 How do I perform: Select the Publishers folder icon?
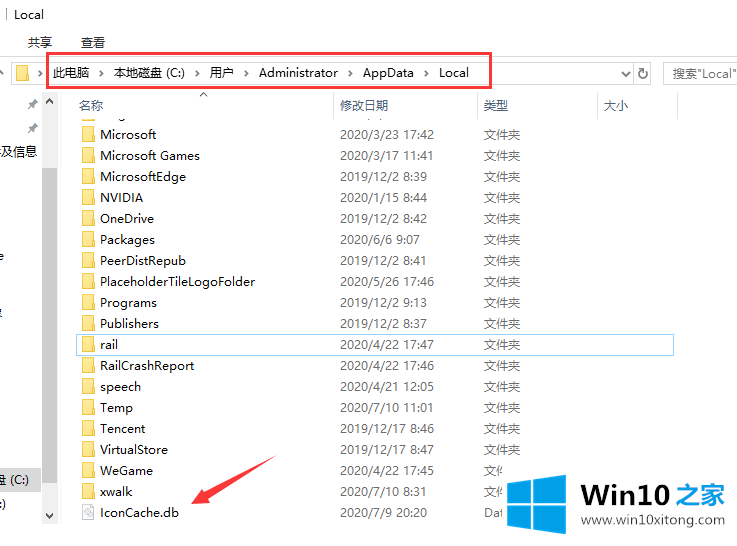(x=88, y=323)
